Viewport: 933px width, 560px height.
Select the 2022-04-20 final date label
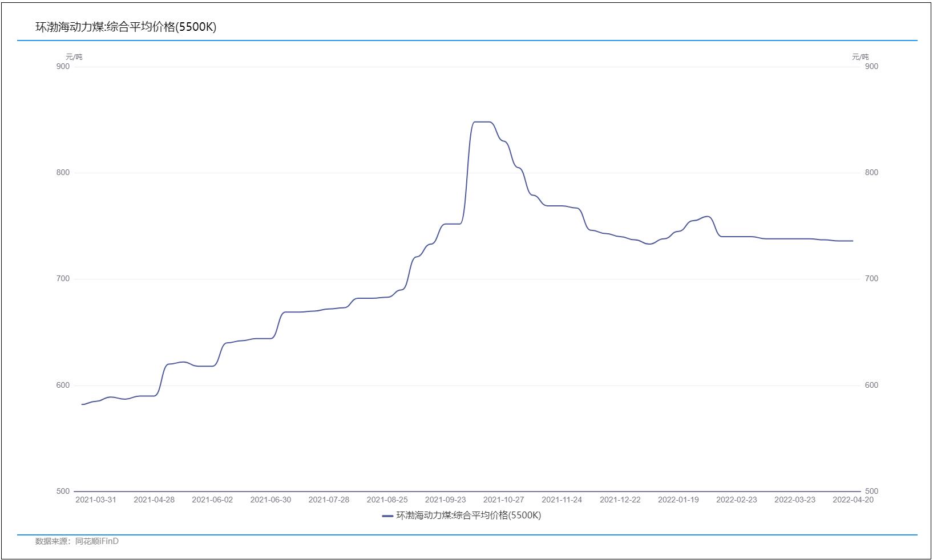pyautogui.click(x=853, y=500)
